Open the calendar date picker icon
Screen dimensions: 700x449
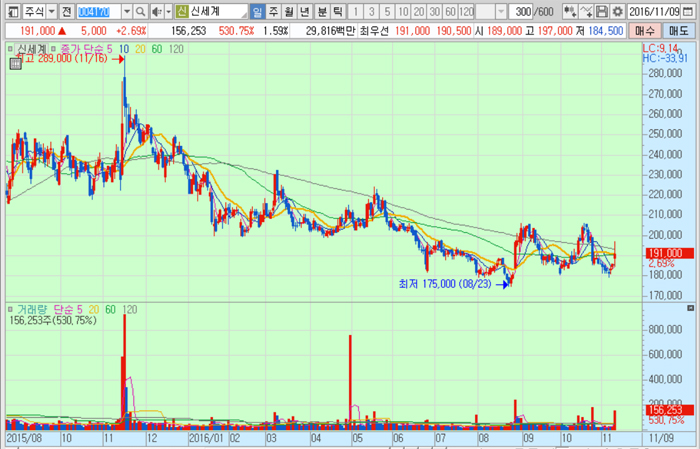(x=691, y=11)
